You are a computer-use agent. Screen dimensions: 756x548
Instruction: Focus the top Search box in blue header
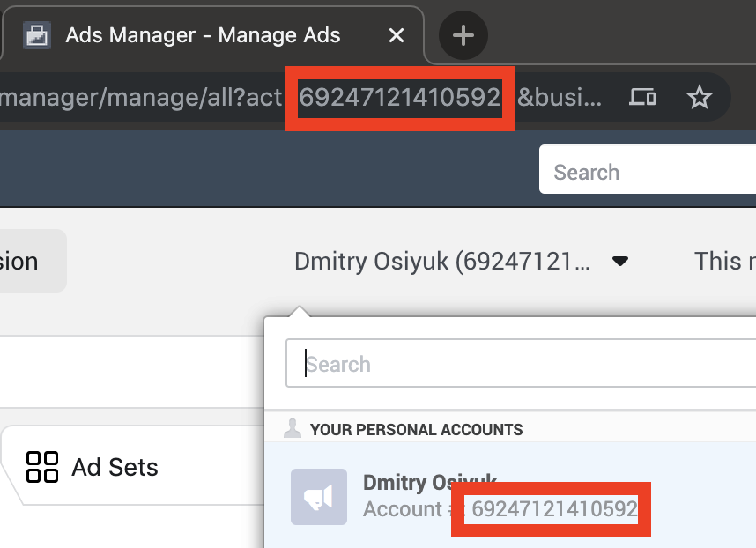[647, 169]
